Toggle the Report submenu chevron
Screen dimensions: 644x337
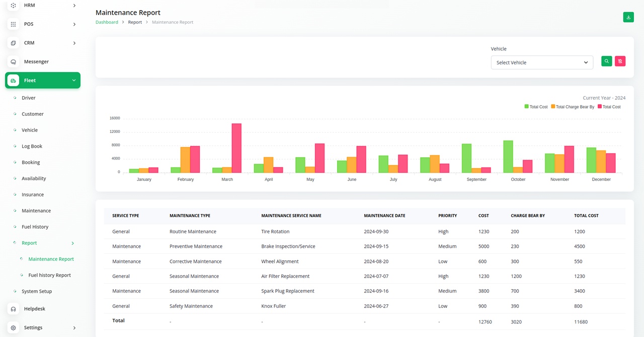click(72, 243)
